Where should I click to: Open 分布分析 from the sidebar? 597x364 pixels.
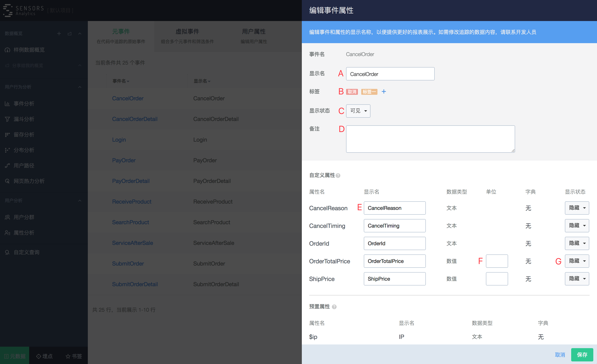24,150
